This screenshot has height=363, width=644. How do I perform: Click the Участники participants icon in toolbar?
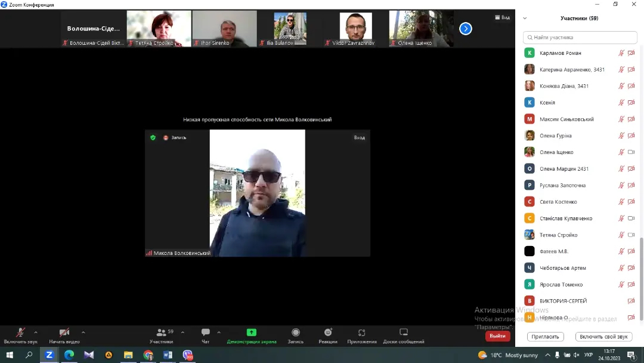click(x=161, y=333)
